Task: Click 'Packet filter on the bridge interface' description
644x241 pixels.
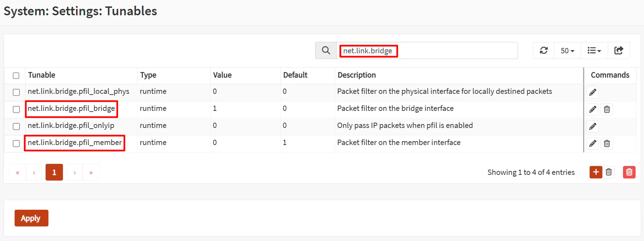Action: pos(395,108)
